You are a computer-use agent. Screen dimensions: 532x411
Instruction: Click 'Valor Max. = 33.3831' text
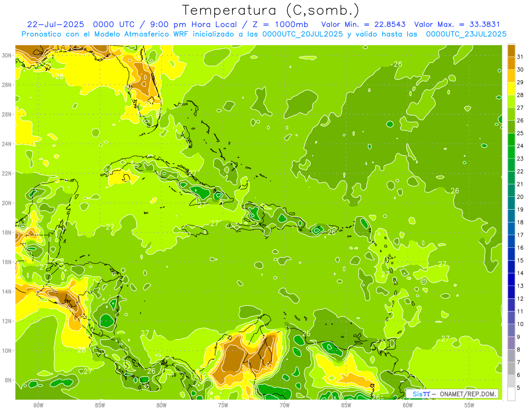pyautogui.click(x=457, y=24)
